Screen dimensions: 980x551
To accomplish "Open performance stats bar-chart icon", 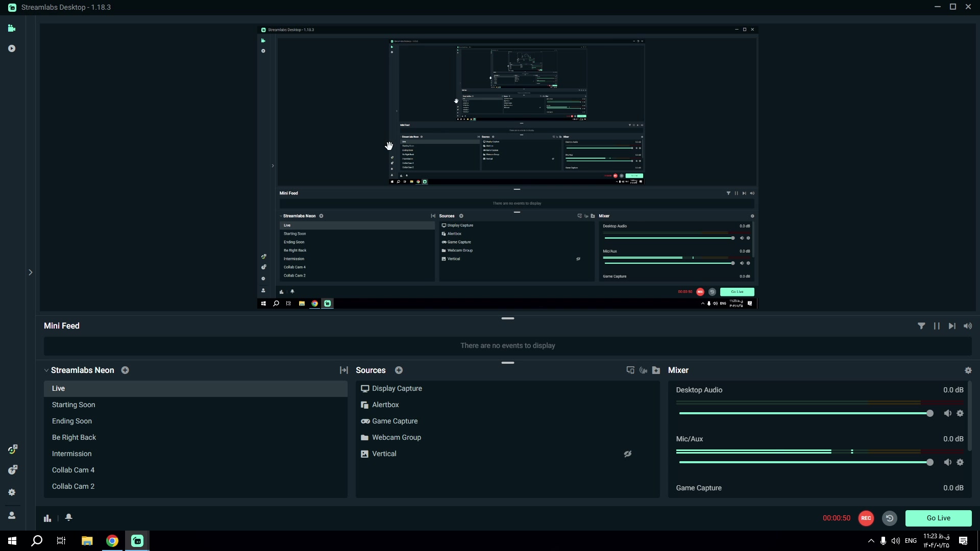I will (47, 518).
